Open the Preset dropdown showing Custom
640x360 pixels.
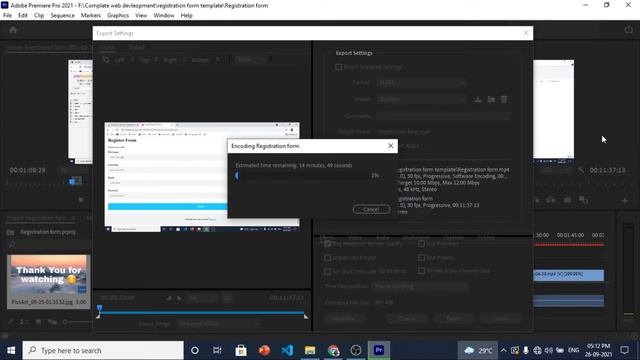421,99
